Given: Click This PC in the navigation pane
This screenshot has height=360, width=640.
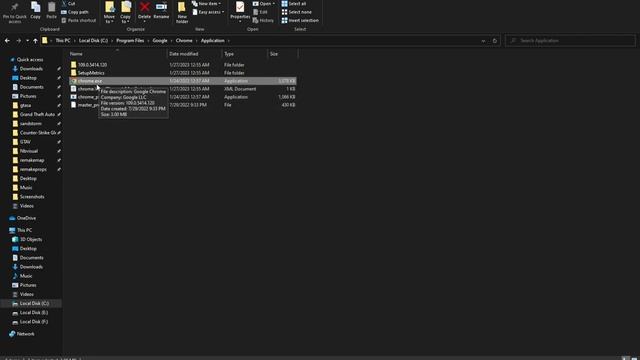Looking at the screenshot, I should pyautogui.click(x=24, y=230).
